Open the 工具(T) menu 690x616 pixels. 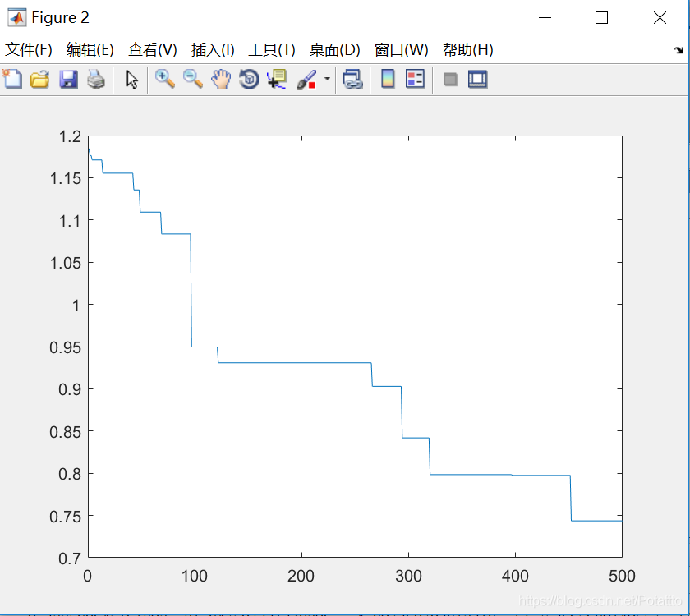tap(272, 50)
